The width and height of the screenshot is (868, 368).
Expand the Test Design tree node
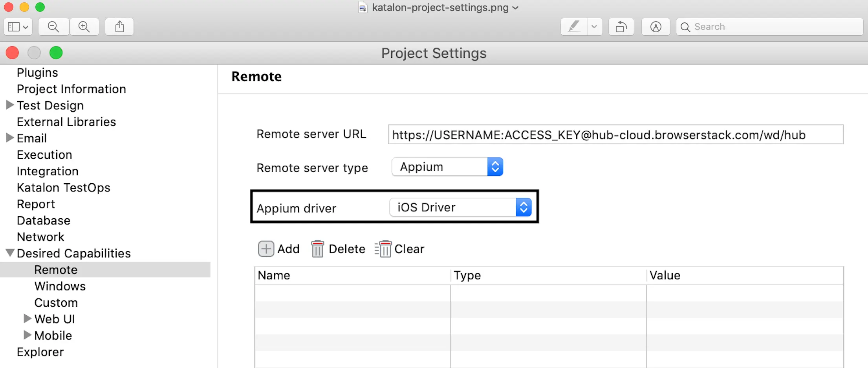click(x=10, y=105)
